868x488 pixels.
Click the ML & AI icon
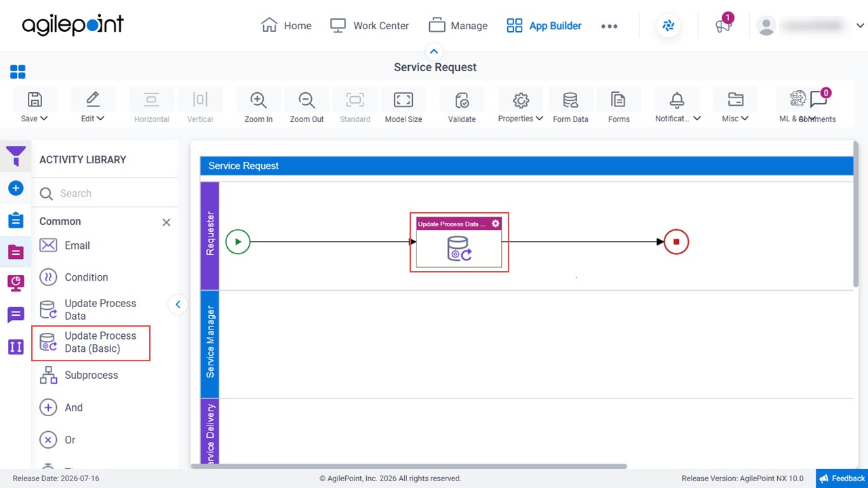[797, 99]
